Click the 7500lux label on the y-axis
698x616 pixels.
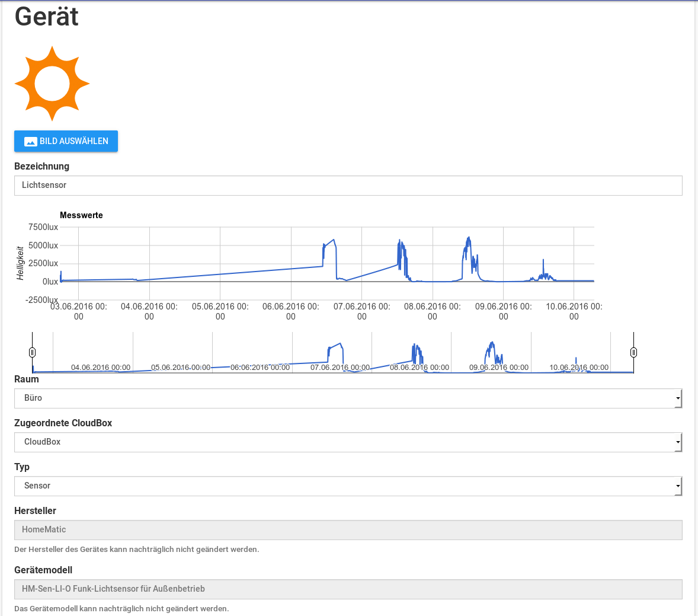(x=43, y=227)
